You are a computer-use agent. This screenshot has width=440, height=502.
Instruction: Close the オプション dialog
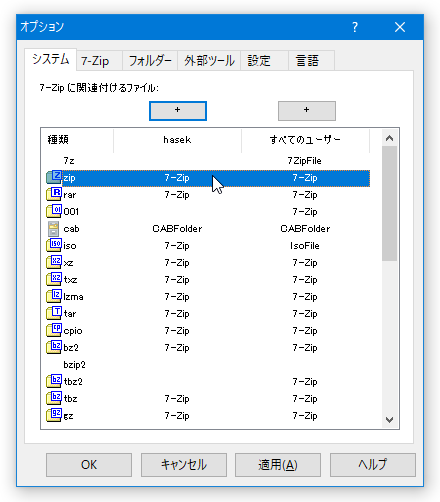click(x=400, y=27)
